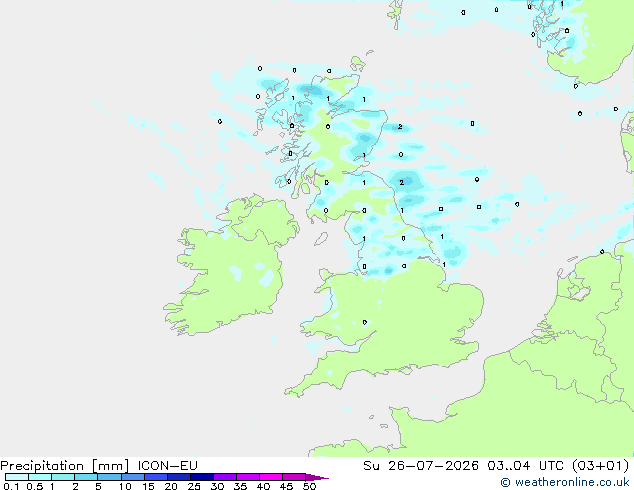Image resolution: width=634 pixels, height=490 pixels.
Task: Click the "Su 26-07-2026" date text
Action: coord(421,466)
